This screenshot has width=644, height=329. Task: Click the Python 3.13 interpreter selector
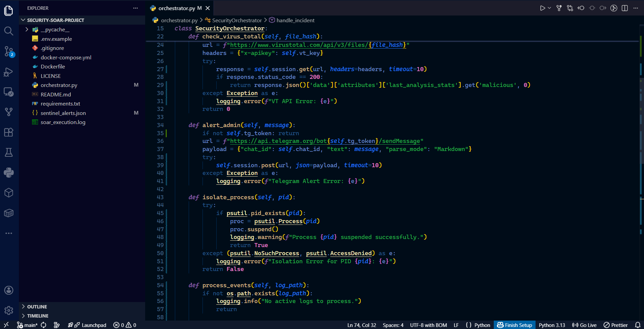click(552, 325)
